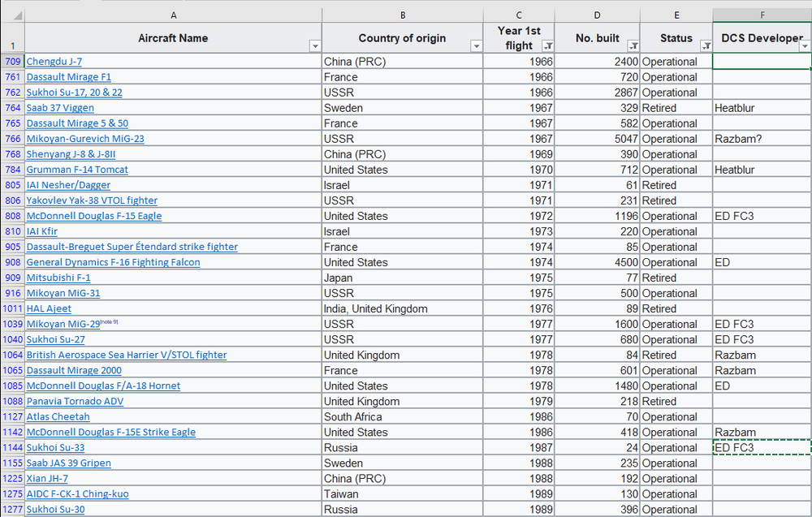Select column F header
This screenshot has height=517, width=812.
tap(762, 15)
